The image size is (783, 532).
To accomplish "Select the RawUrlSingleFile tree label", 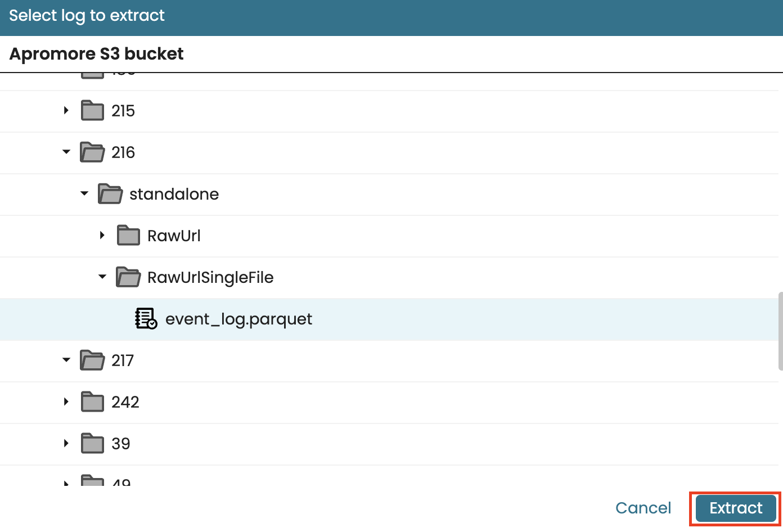I will (210, 278).
